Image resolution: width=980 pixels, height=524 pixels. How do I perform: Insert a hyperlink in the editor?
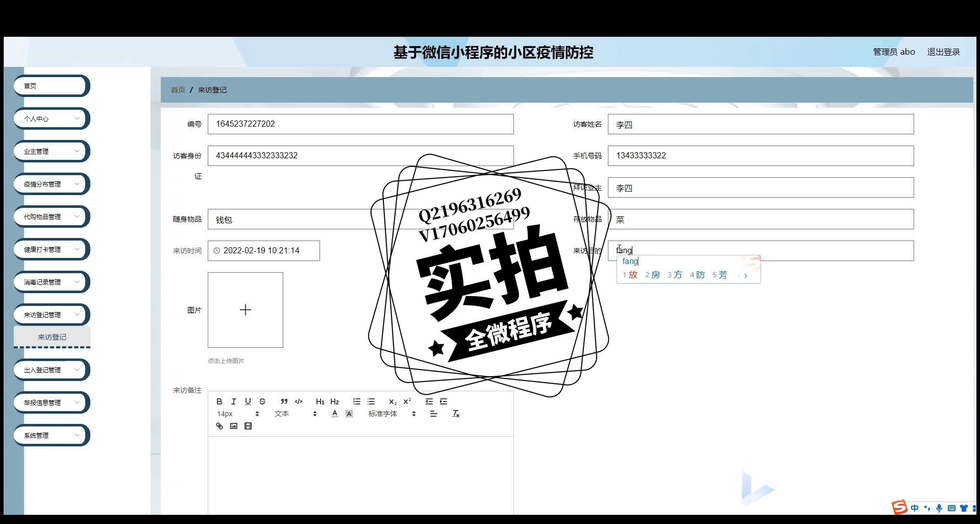219,426
